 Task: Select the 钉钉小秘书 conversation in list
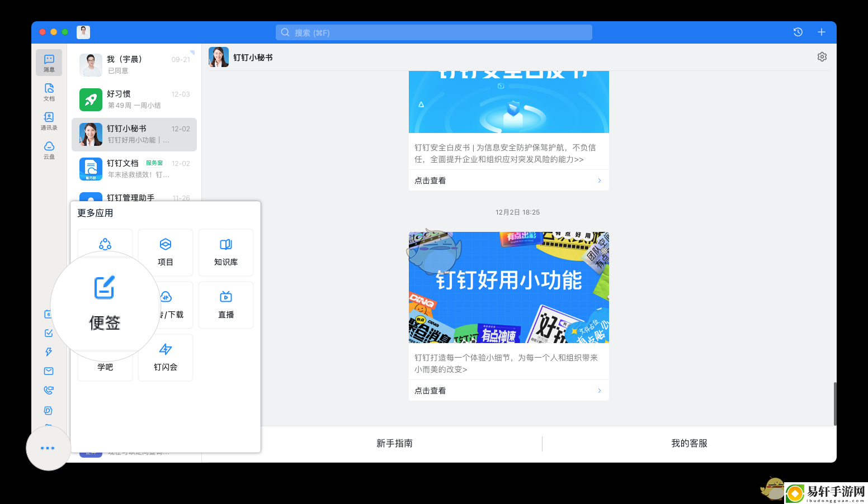pyautogui.click(x=134, y=134)
